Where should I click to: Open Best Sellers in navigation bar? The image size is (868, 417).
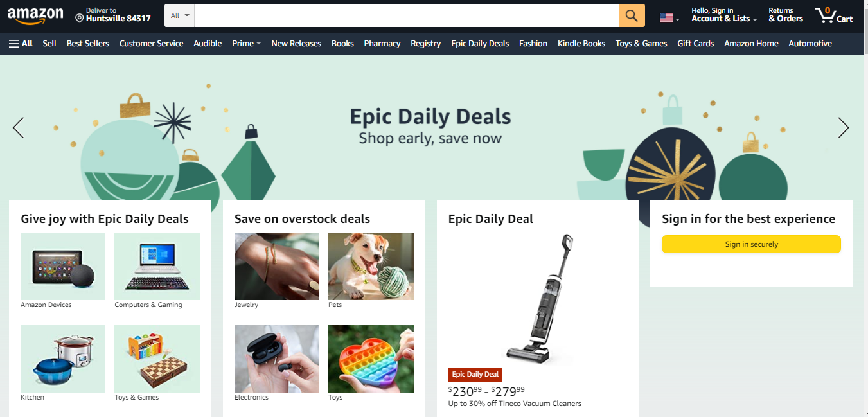click(x=88, y=44)
